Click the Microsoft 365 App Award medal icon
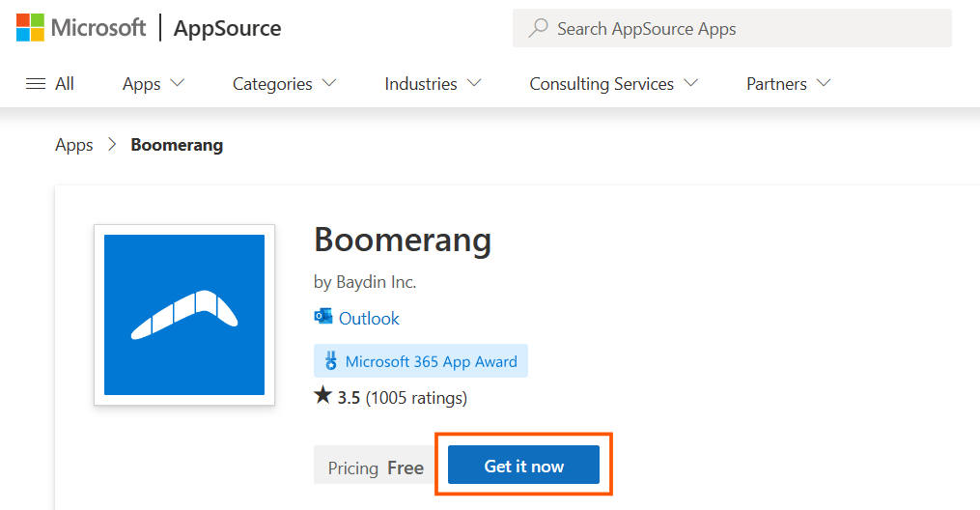980x510 pixels. tap(331, 361)
